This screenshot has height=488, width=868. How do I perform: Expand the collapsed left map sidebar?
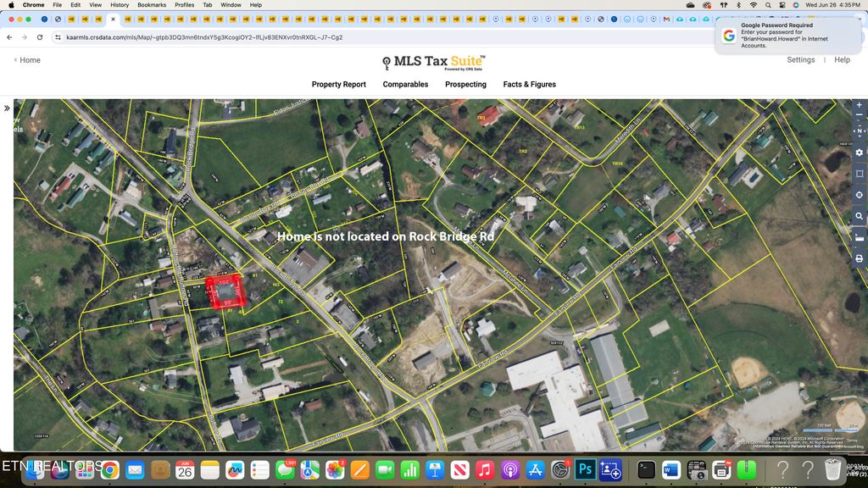click(7, 108)
